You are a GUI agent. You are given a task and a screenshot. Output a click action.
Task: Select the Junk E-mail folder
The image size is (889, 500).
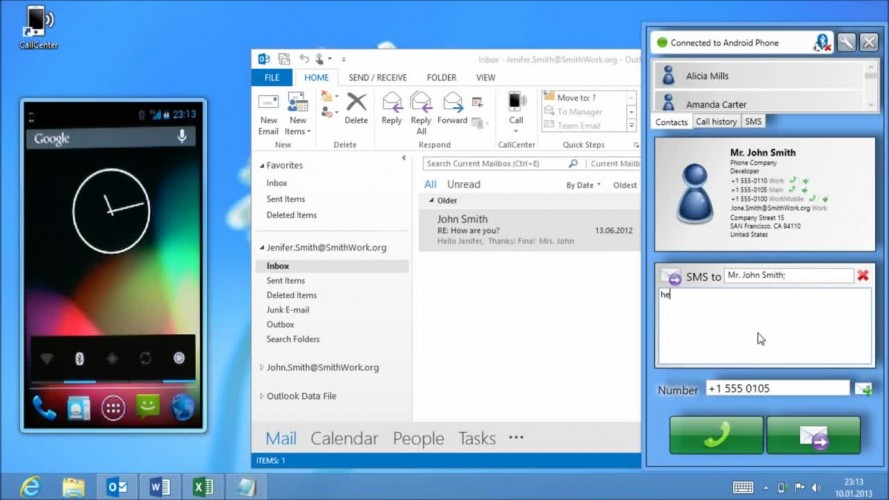pyautogui.click(x=287, y=310)
